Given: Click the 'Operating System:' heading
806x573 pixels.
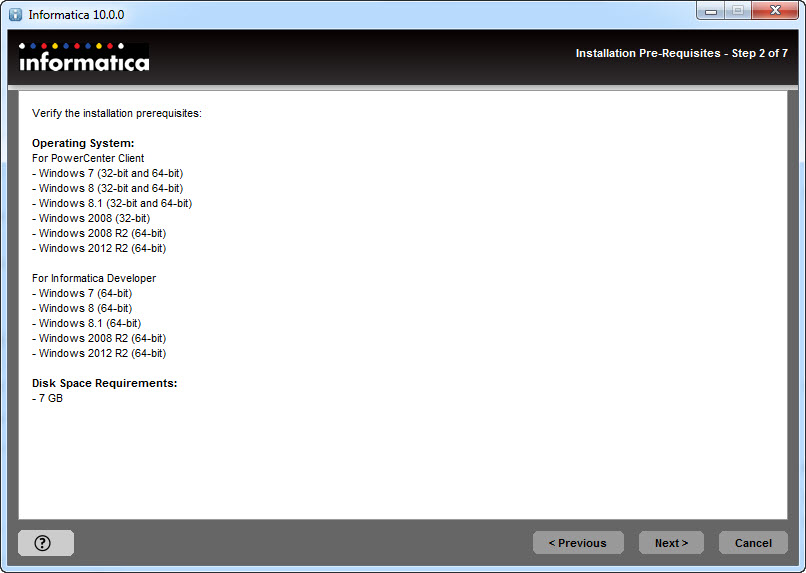Looking at the screenshot, I should pos(83,143).
